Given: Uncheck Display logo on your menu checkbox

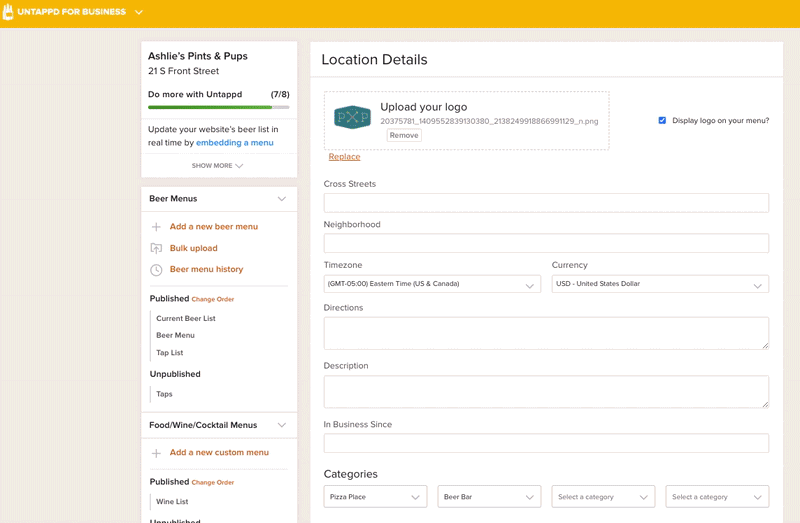Looking at the screenshot, I should coord(662,120).
